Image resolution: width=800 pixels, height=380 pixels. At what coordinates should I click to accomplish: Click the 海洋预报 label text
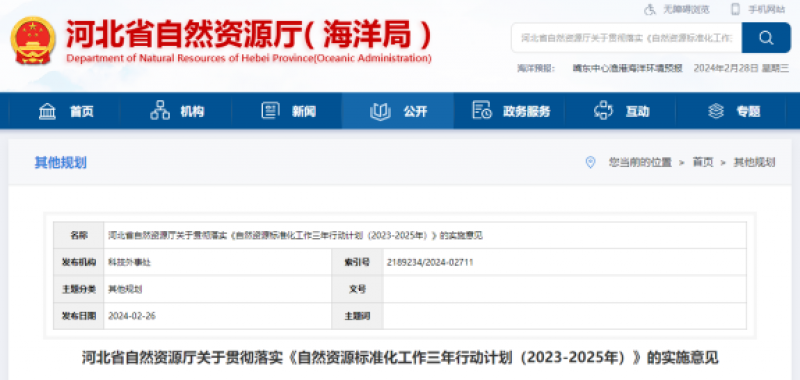coord(536,69)
